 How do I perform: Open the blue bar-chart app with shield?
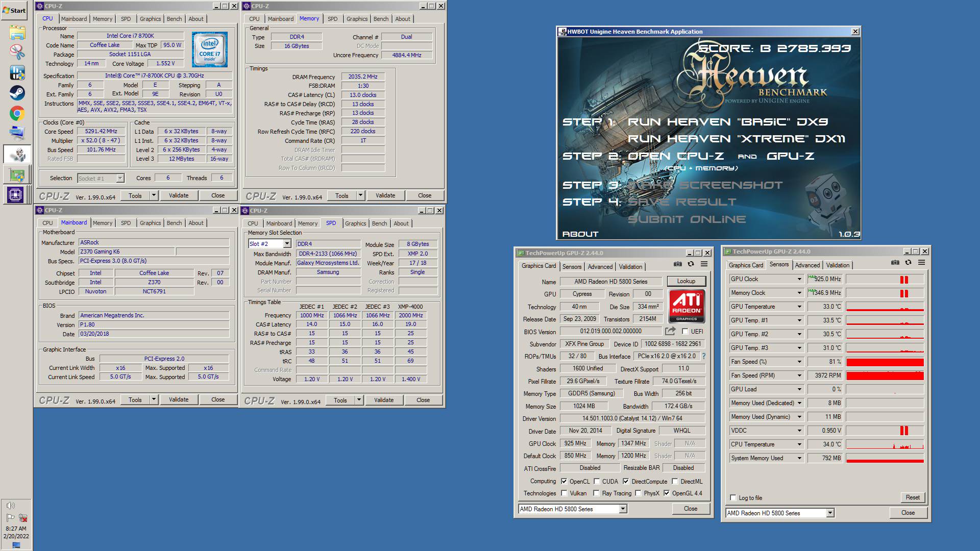[17, 72]
